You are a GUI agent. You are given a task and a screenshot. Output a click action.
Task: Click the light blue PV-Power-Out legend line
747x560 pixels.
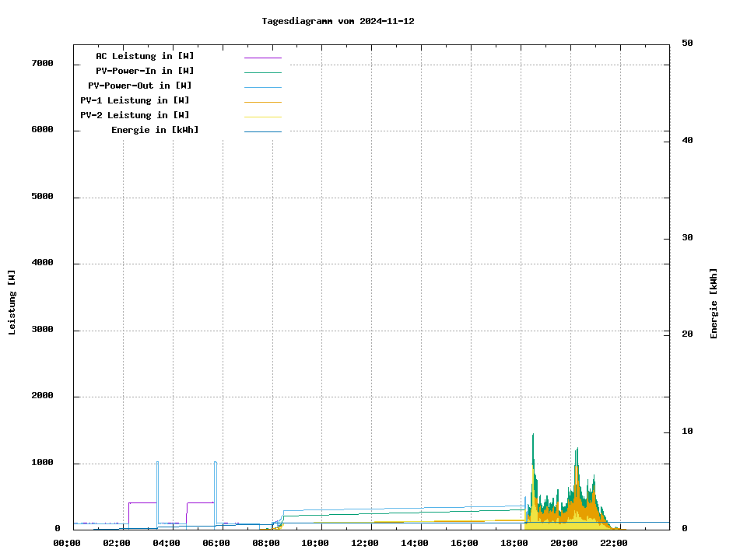262,87
